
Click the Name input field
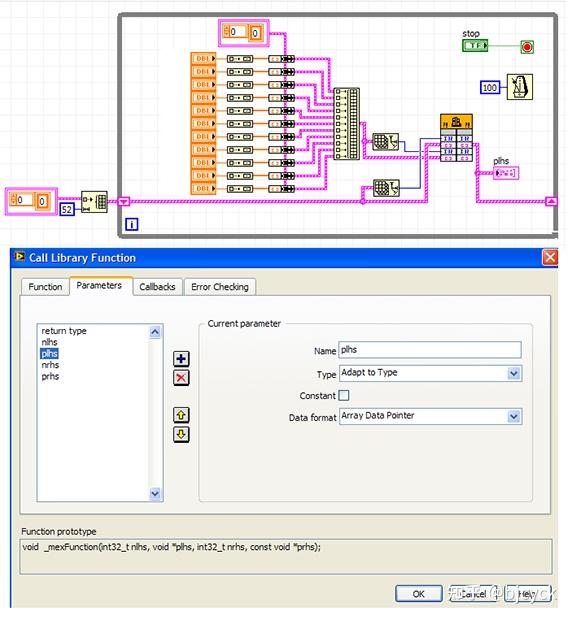coord(430,350)
